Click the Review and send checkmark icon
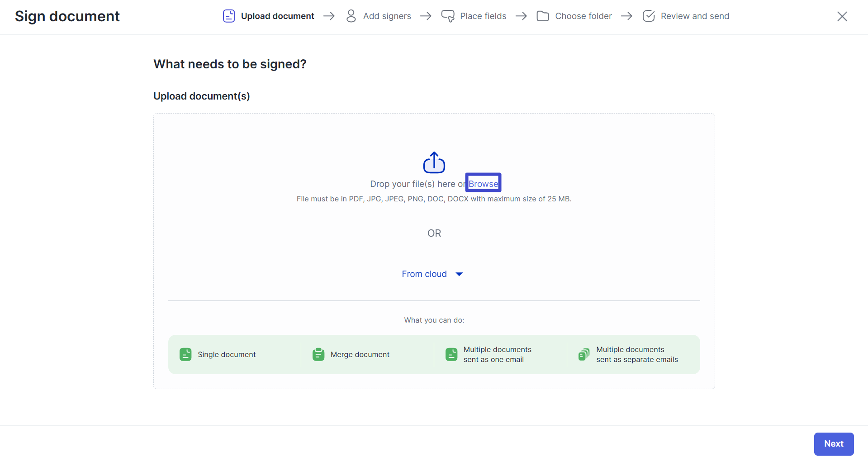Viewport: 868px width, 462px height. coord(649,16)
